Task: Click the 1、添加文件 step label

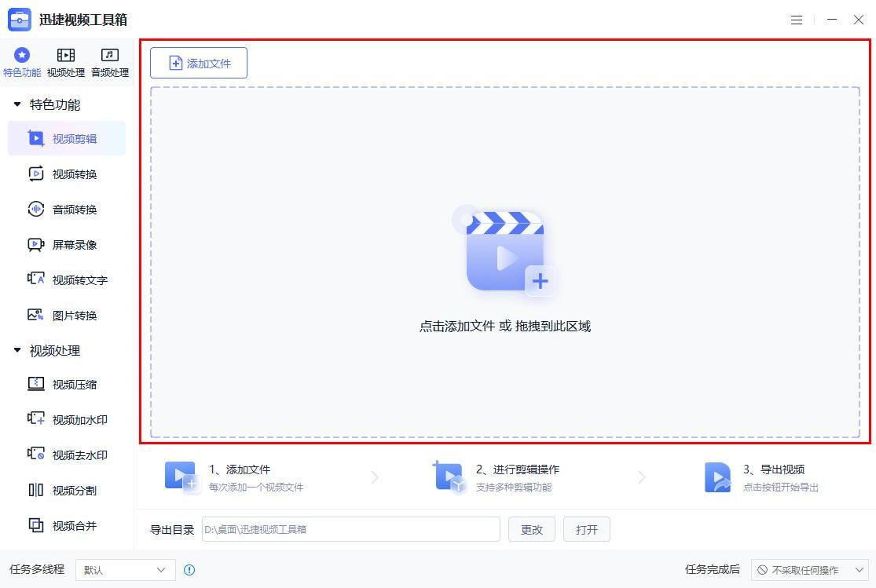Action: (x=240, y=469)
